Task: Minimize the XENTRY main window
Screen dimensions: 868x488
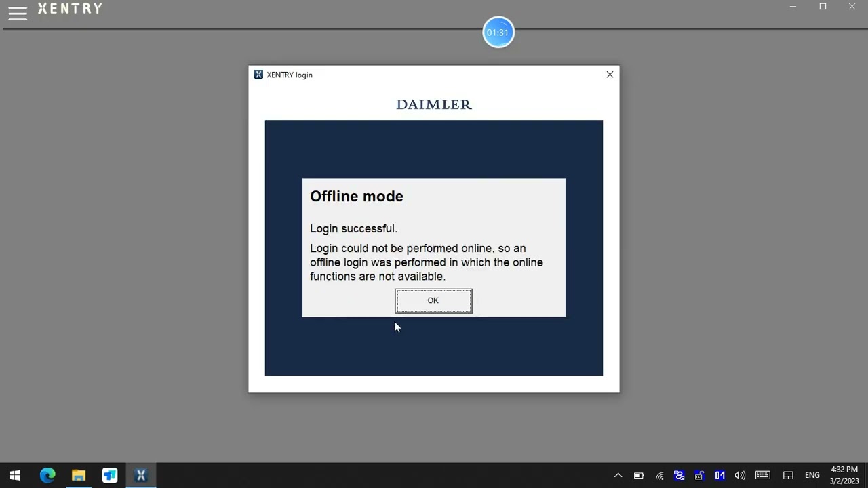Action: (793, 7)
